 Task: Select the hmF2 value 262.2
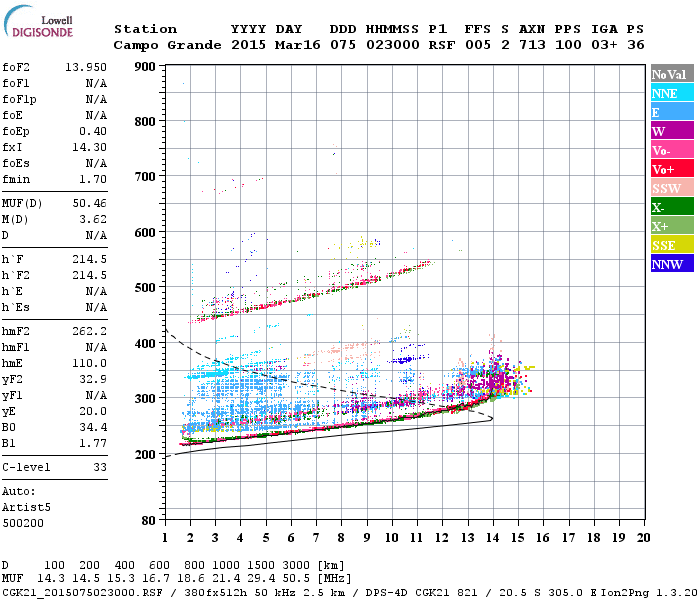90,331
